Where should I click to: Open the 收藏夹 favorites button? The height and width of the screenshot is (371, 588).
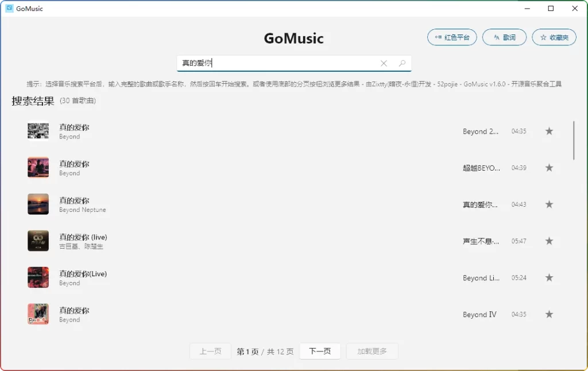coord(554,37)
